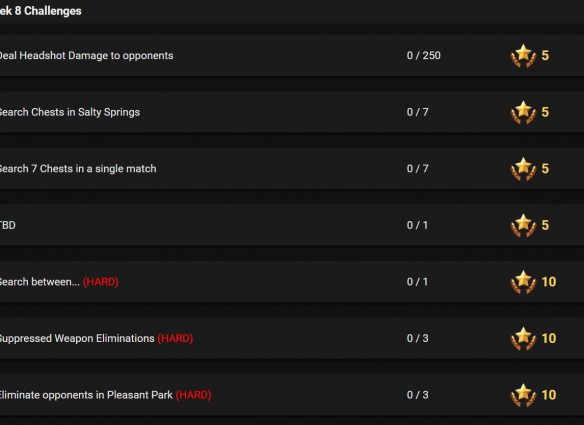This screenshot has width=584, height=425.
Task: Select Search Chests in Salty Springs challenge
Action: pos(70,112)
